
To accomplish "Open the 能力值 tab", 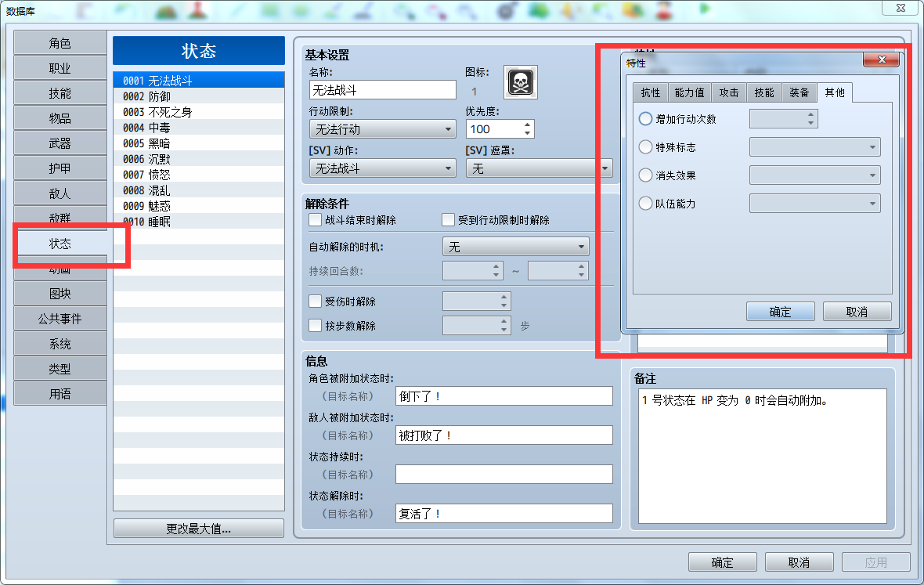I will tap(689, 92).
